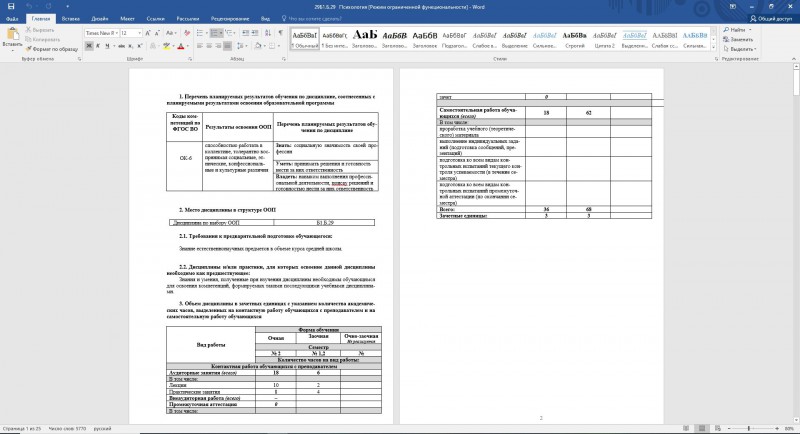Viewport: 800px width, 434px height.
Task: Sort the selection alphabetically
Action: point(268,33)
